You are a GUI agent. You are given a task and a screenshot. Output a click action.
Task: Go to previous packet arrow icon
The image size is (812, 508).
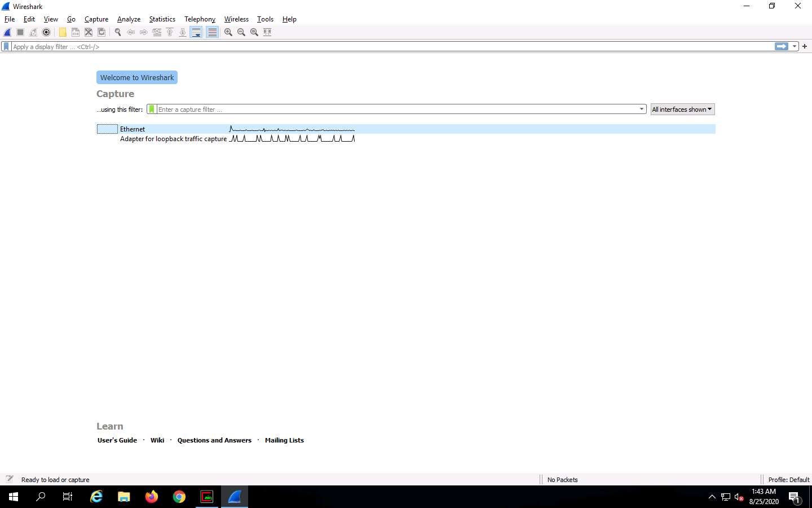[131, 32]
